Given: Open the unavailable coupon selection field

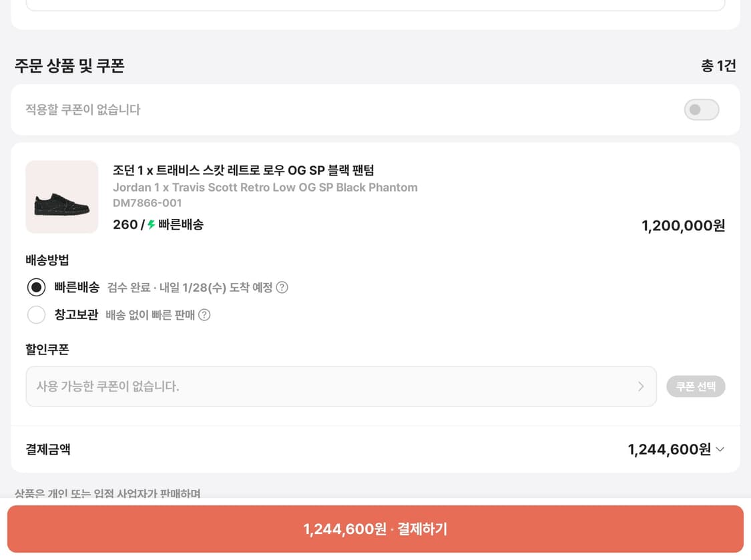Looking at the screenshot, I should pos(340,386).
